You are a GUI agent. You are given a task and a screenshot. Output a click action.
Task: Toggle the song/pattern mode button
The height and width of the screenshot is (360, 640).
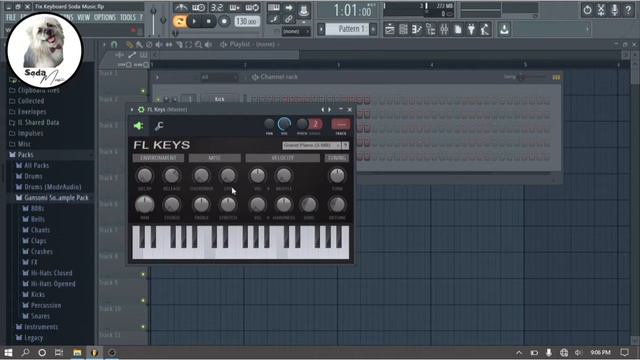click(x=179, y=21)
